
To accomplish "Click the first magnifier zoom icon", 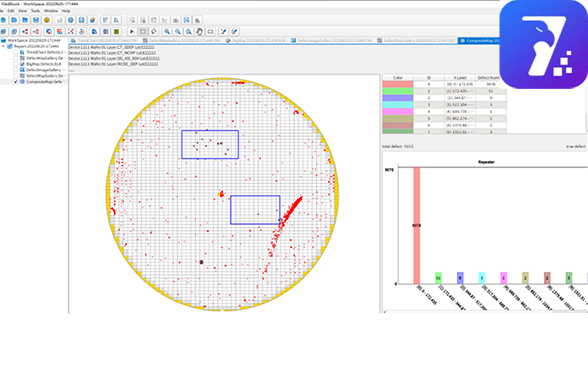I will tap(167, 31).
